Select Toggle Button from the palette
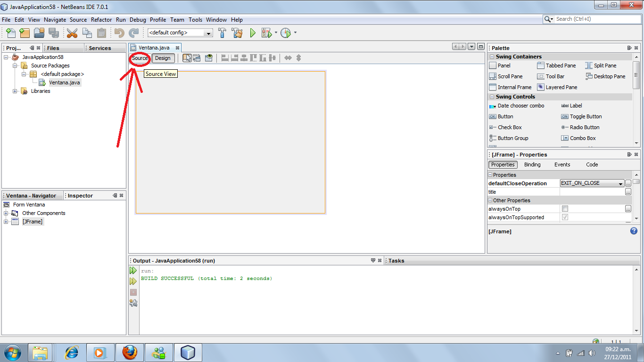The height and width of the screenshot is (362, 644). pos(581,116)
